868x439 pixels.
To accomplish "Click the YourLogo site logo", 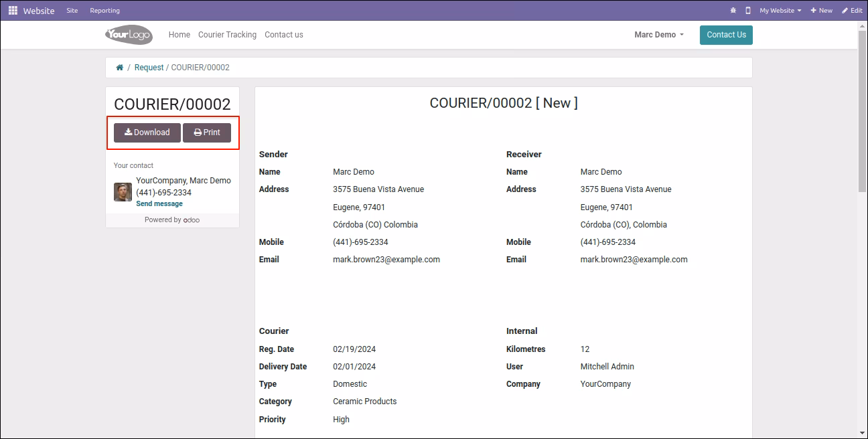I will click(x=129, y=35).
